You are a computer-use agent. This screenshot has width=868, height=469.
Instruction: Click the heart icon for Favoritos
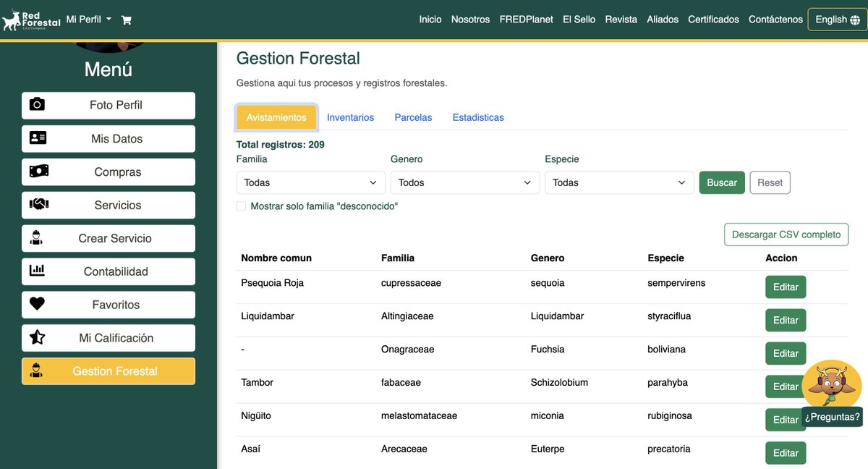[x=37, y=304]
